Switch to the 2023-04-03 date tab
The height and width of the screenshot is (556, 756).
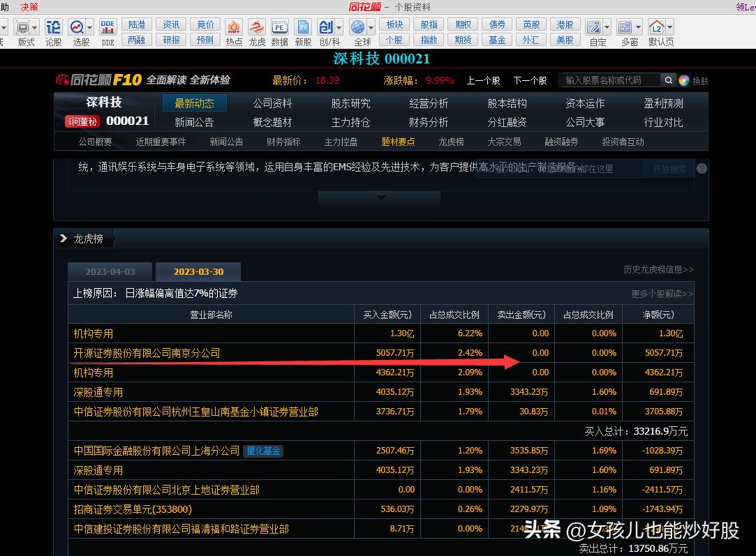coord(110,272)
